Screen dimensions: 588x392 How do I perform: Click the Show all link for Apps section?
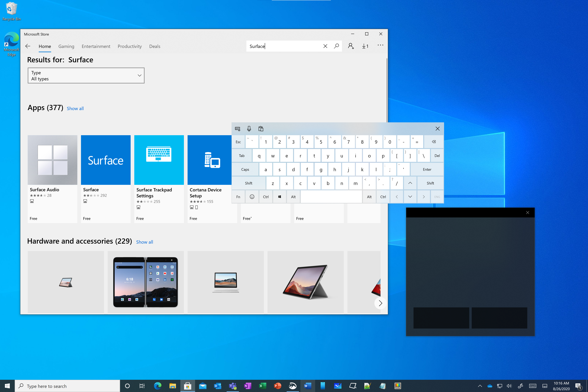[75, 108]
